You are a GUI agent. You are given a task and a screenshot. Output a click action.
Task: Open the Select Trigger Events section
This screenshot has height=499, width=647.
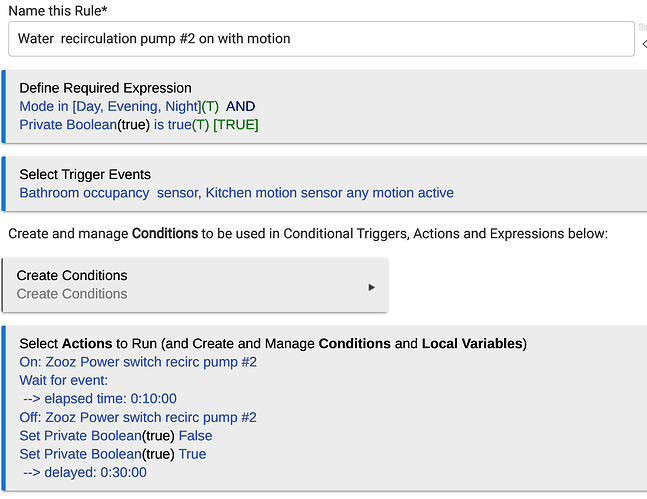point(87,174)
